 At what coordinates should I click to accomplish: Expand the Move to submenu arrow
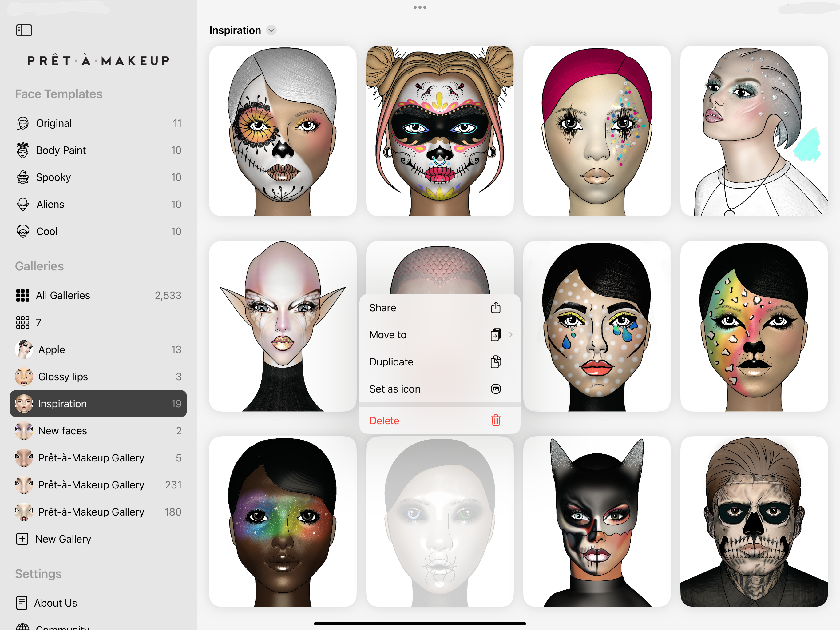(x=510, y=335)
